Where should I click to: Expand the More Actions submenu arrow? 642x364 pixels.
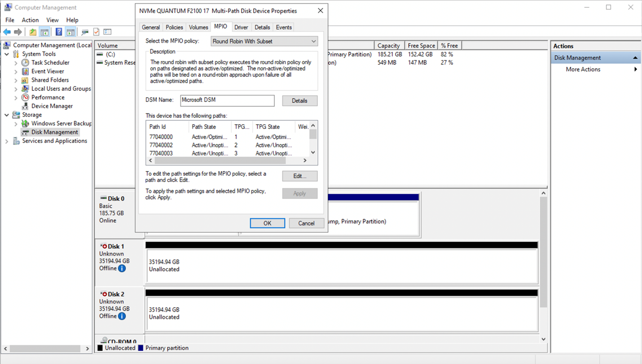[635, 69]
